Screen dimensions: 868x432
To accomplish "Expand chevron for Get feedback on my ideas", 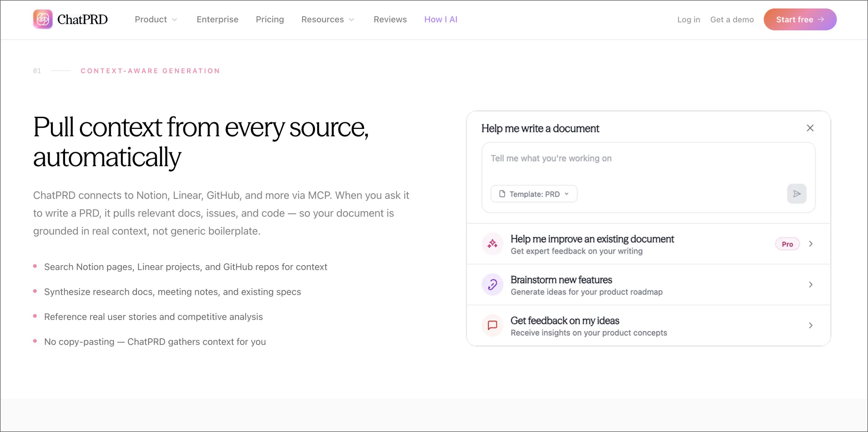I will coord(811,326).
